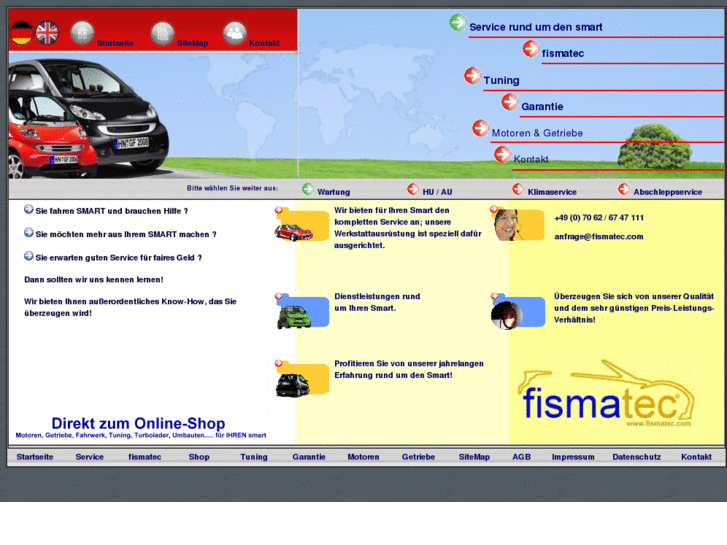Click the red arrow beside HU / AU
727x545 pixels.
tap(413, 189)
